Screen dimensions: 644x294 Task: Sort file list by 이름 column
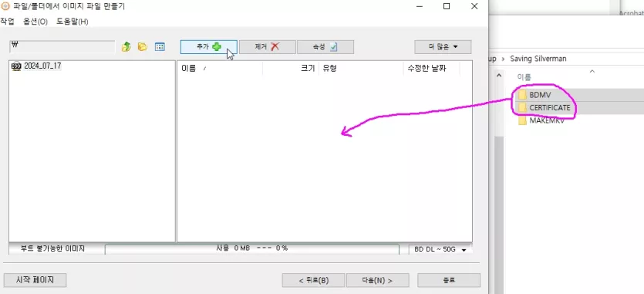(x=220, y=69)
